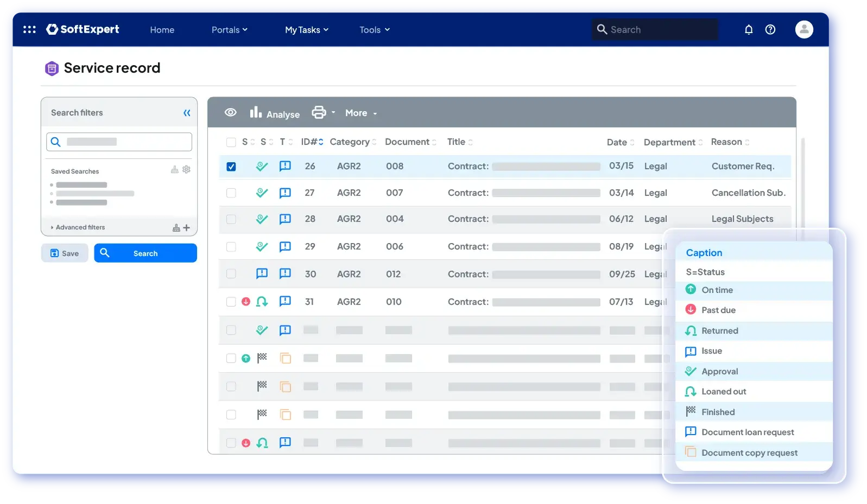Click the On time caption entry
The width and height of the screenshot is (867, 504).
[754, 290]
